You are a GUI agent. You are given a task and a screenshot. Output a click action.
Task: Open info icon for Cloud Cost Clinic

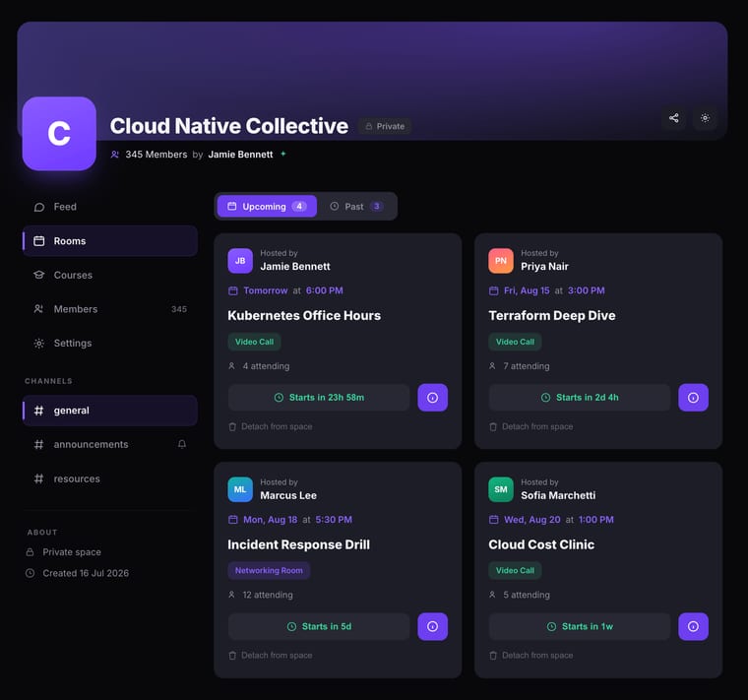click(693, 626)
